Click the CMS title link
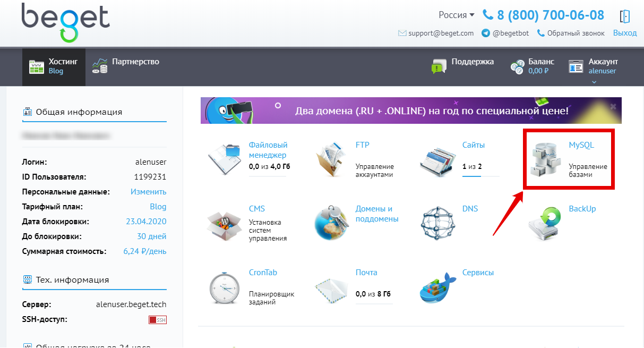644x348 pixels. pyautogui.click(x=257, y=209)
